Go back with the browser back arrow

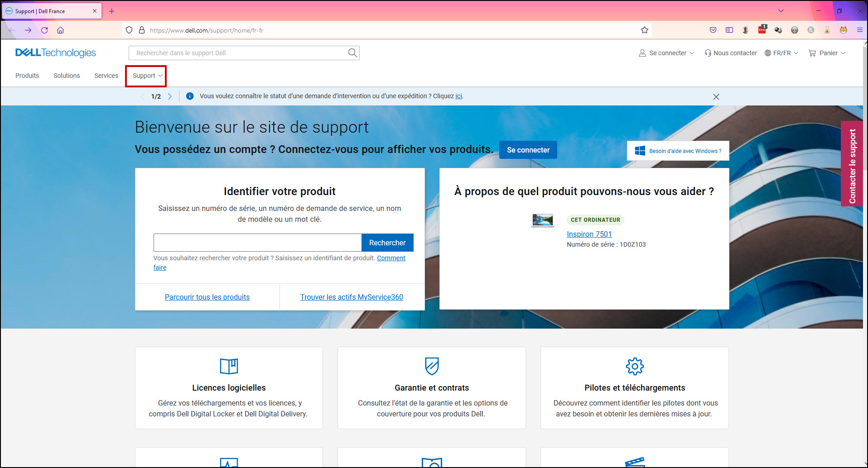12,30
